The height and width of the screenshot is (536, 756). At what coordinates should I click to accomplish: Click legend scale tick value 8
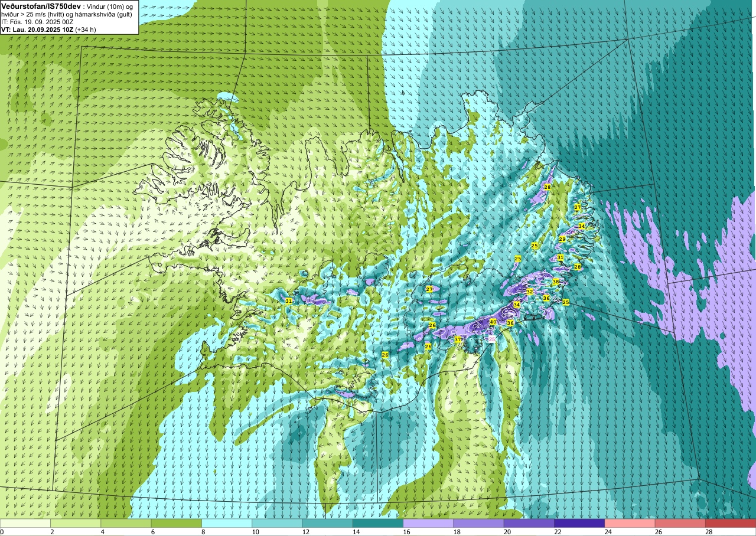pos(203,532)
